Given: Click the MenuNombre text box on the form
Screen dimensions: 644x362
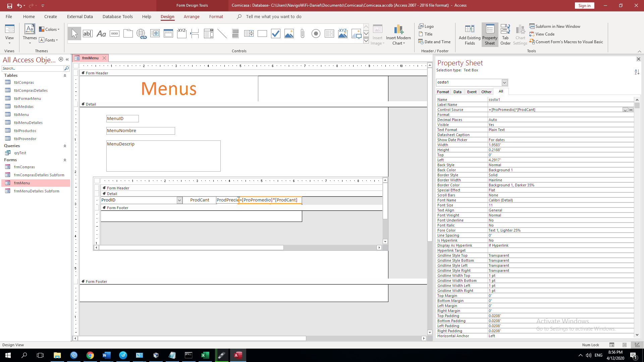Looking at the screenshot, I should click(141, 131).
